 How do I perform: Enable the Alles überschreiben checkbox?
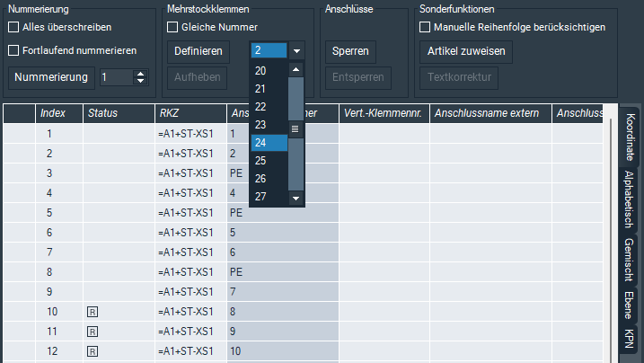tap(13, 27)
